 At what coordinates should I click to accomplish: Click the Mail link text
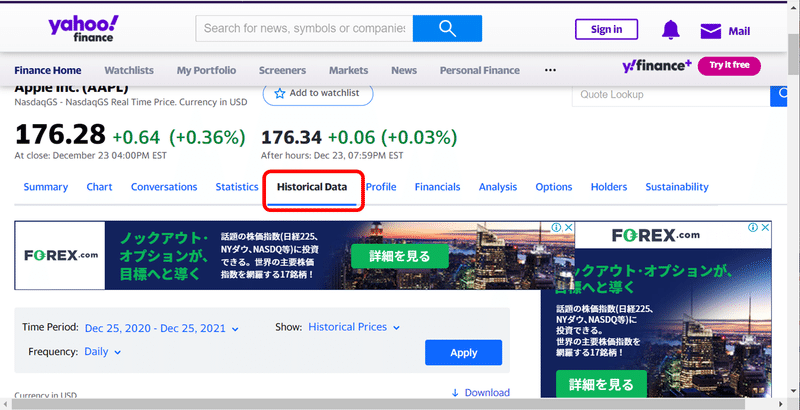click(739, 31)
